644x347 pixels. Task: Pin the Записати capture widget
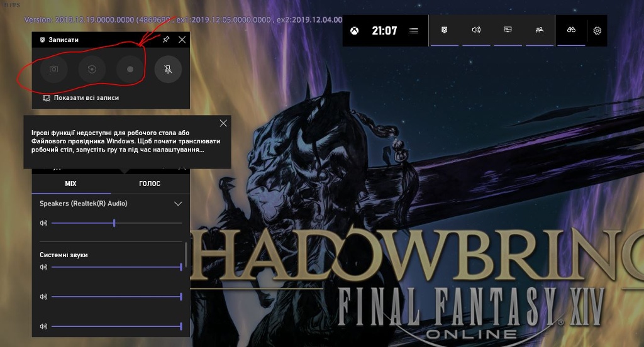[166, 40]
